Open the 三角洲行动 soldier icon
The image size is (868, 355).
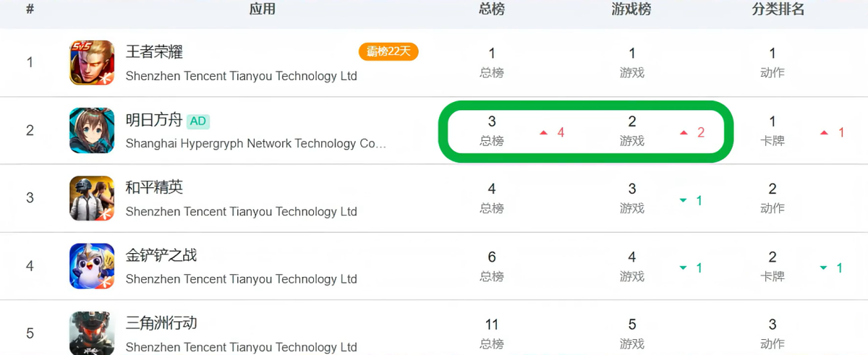[x=92, y=333]
